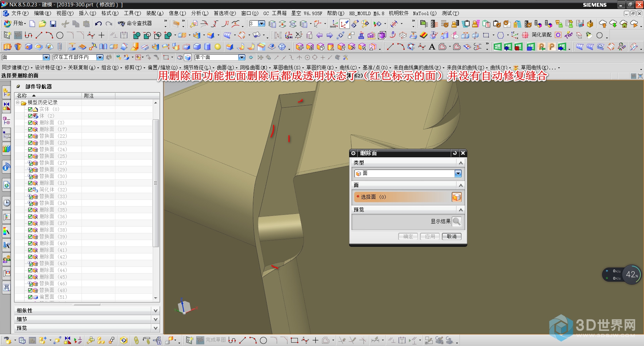Click the face selection cube icon in dialog
644x346 pixels.
tap(457, 197)
